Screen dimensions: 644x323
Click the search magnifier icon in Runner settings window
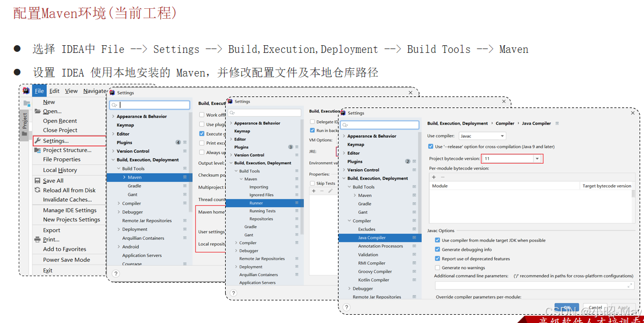[232, 113]
